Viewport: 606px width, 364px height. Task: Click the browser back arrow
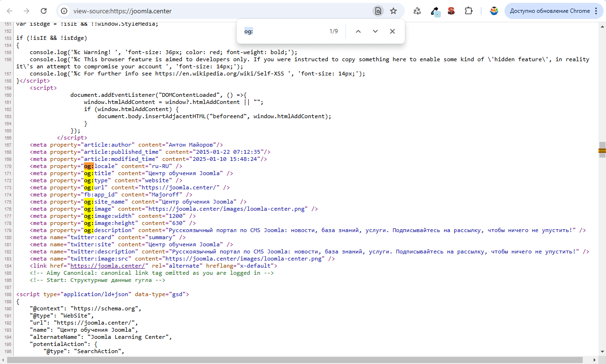(10, 11)
